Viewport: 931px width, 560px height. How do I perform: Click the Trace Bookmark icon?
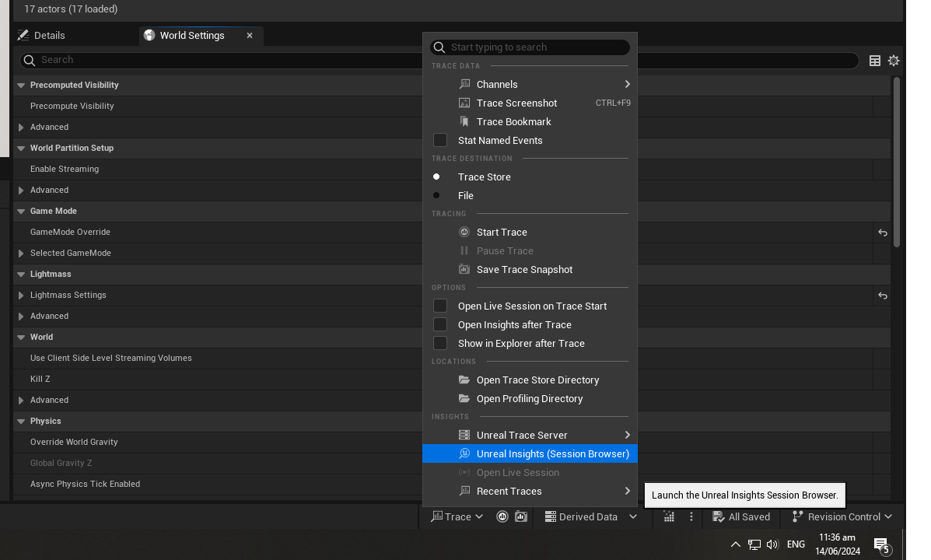pos(464,122)
